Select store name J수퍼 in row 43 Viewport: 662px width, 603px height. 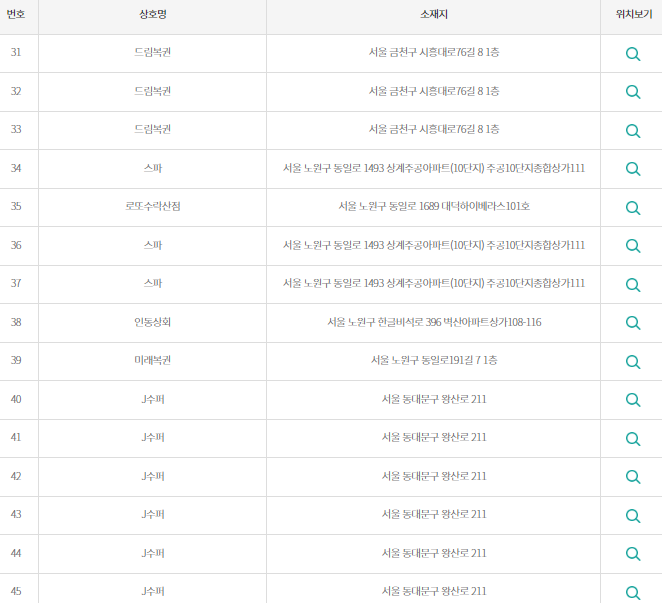[153, 514]
